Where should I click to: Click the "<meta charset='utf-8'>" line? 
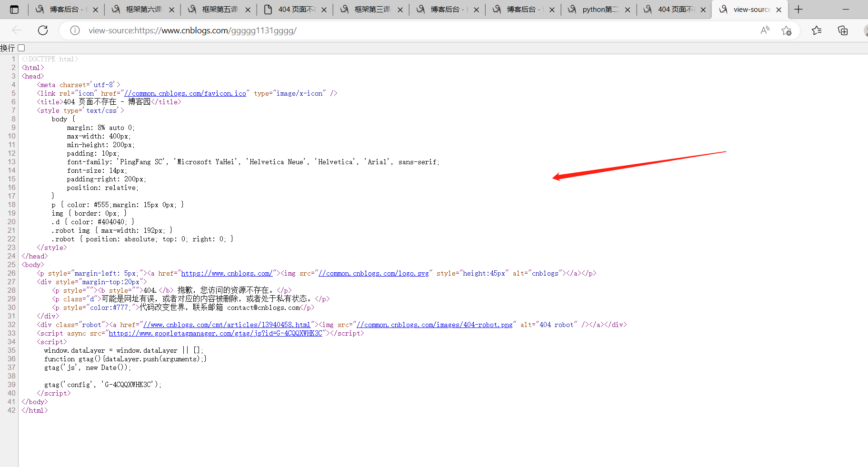click(x=79, y=85)
